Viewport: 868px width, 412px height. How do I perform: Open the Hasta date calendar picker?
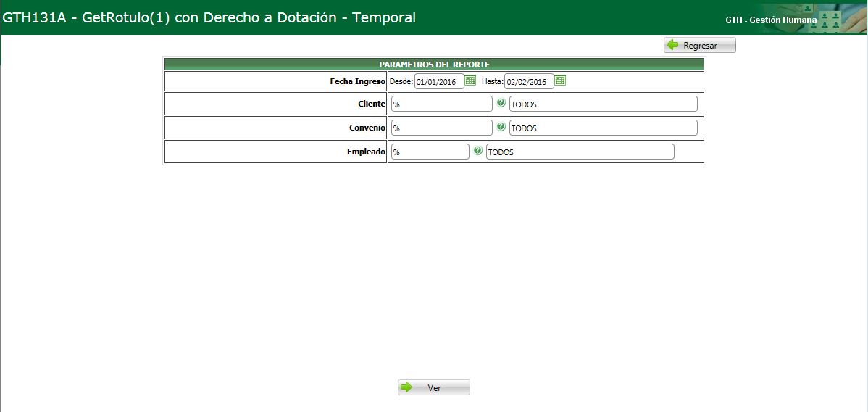pos(560,81)
